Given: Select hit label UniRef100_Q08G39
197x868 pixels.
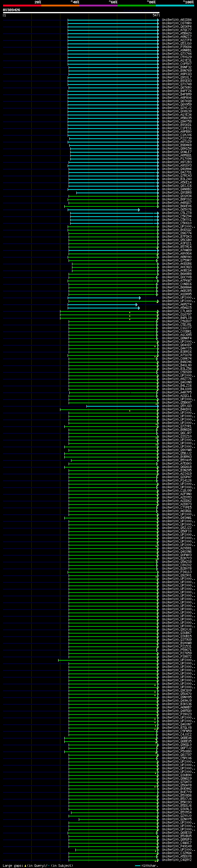Looking at the screenshot, I should tap(176, 111).
